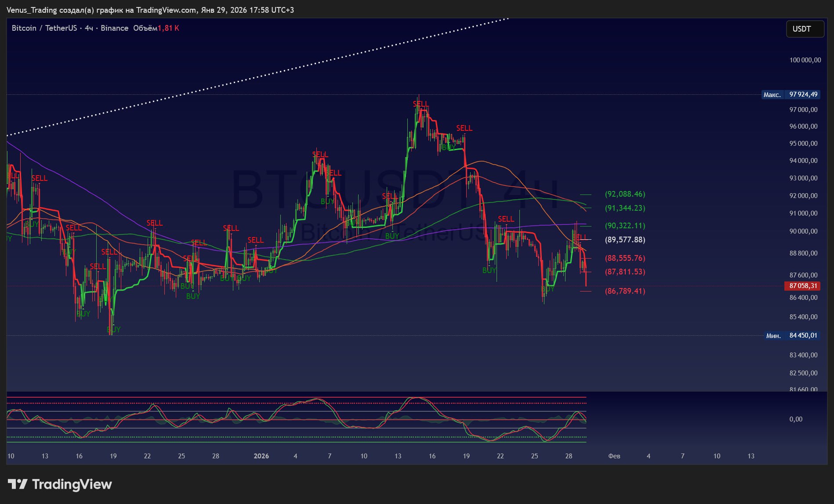Click the TradingView logo icon
The width and height of the screenshot is (834, 504).
tap(18, 484)
